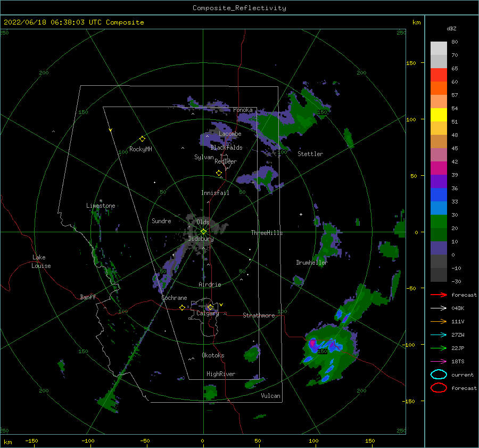Click the Cochrane town label
Viewport: 479px width, 448px height.
coord(174,298)
